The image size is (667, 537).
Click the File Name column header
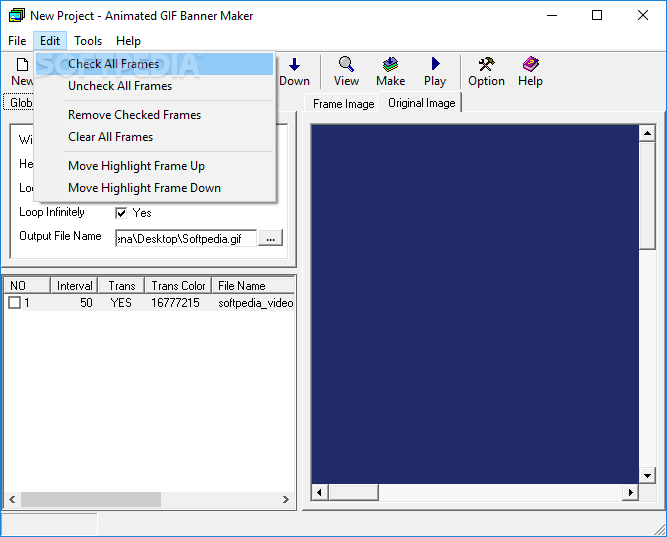[253, 286]
